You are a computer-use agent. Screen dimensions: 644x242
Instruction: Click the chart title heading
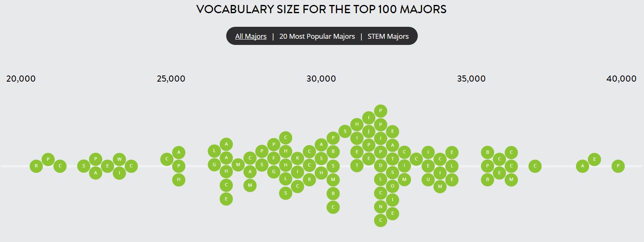pos(321,9)
